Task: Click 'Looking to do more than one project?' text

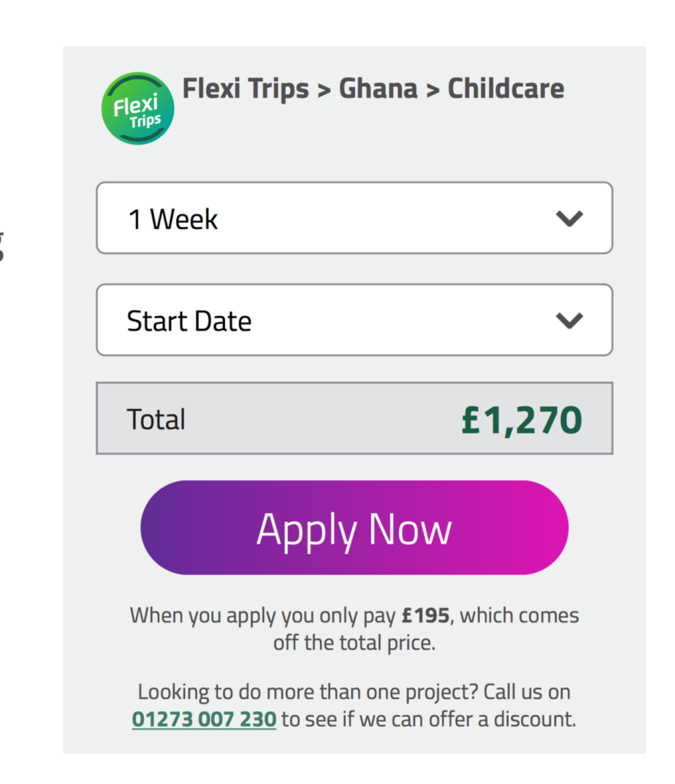Action: 309,692
